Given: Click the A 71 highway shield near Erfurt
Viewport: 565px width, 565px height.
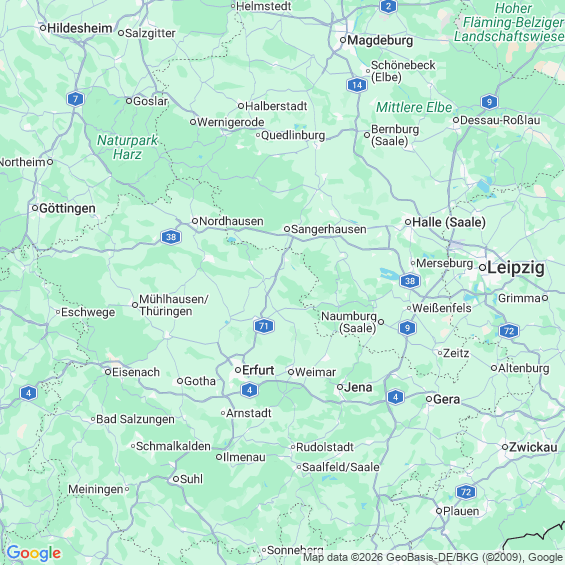Looking at the screenshot, I should point(264,326).
